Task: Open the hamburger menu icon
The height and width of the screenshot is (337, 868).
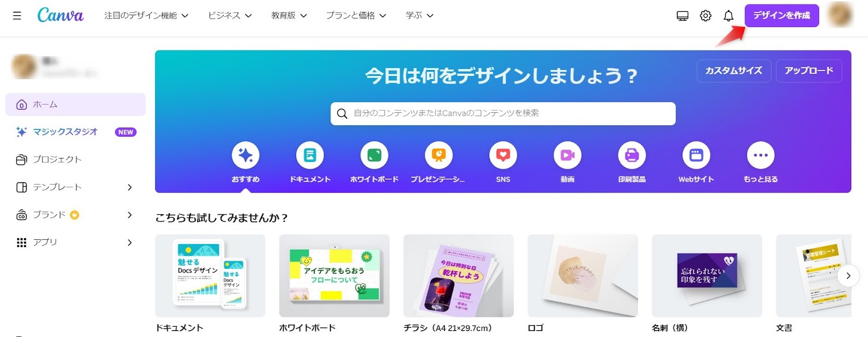Action: point(17,16)
